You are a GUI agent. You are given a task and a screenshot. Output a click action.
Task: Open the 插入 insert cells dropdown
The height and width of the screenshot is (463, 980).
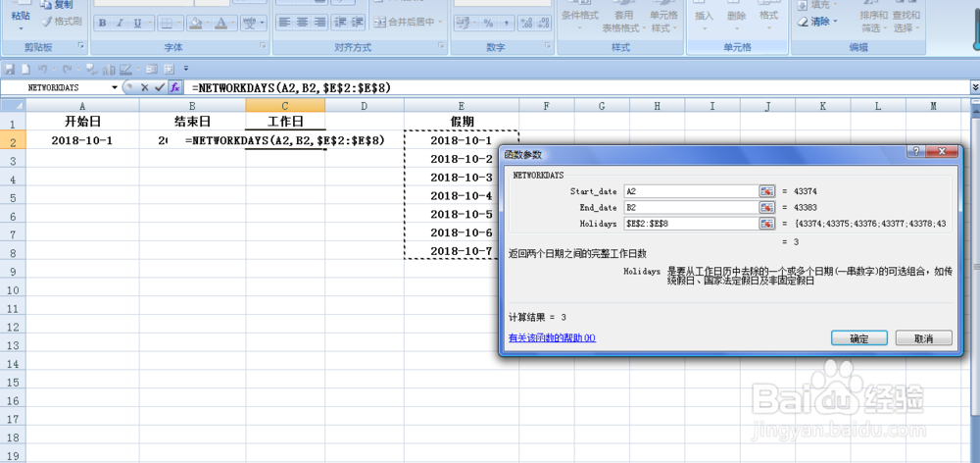click(705, 28)
